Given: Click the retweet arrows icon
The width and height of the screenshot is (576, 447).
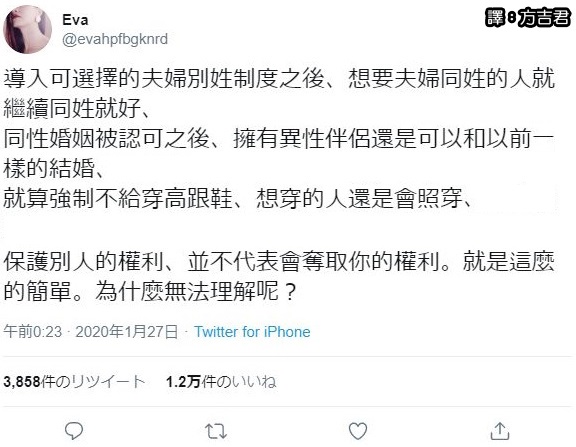Looking at the screenshot, I should pyautogui.click(x=216, y=431).
